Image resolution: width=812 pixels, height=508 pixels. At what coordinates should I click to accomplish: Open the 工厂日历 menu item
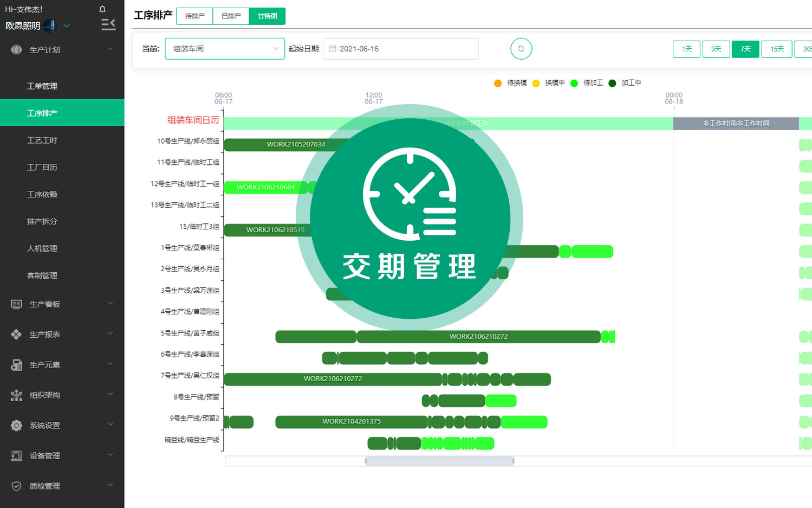[42, 167]
